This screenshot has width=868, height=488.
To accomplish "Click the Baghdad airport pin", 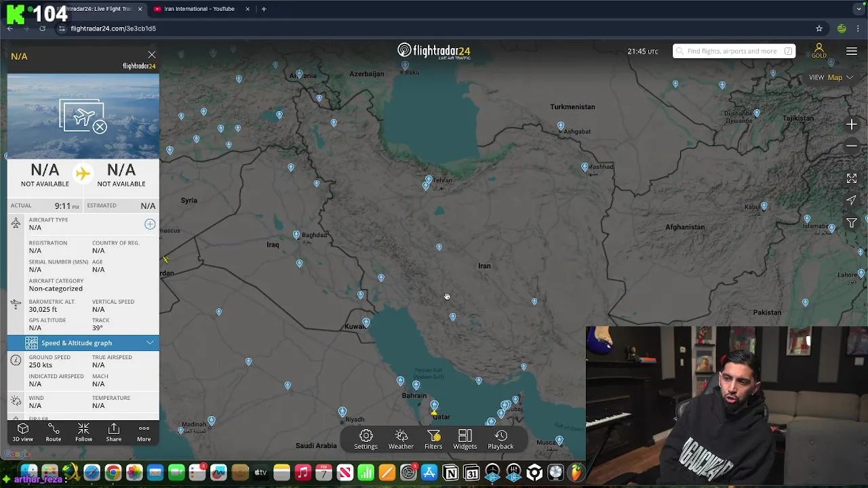I will pyautogui.click(x=296, y=235).
